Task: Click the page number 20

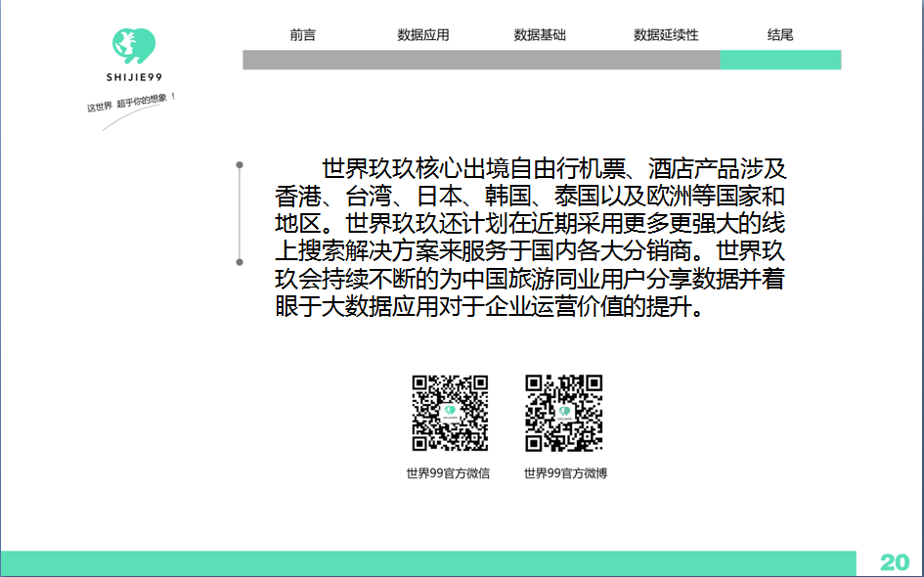Action: (x=895, y=563)
